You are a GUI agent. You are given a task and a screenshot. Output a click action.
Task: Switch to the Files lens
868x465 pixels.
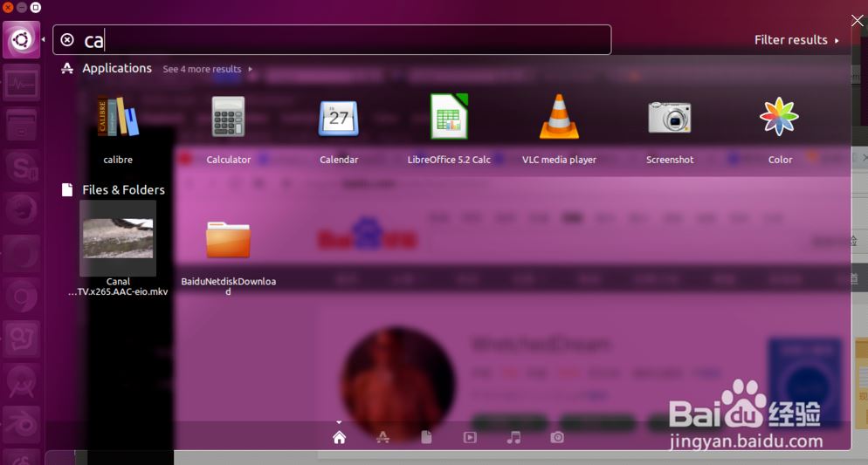[426, 437]
